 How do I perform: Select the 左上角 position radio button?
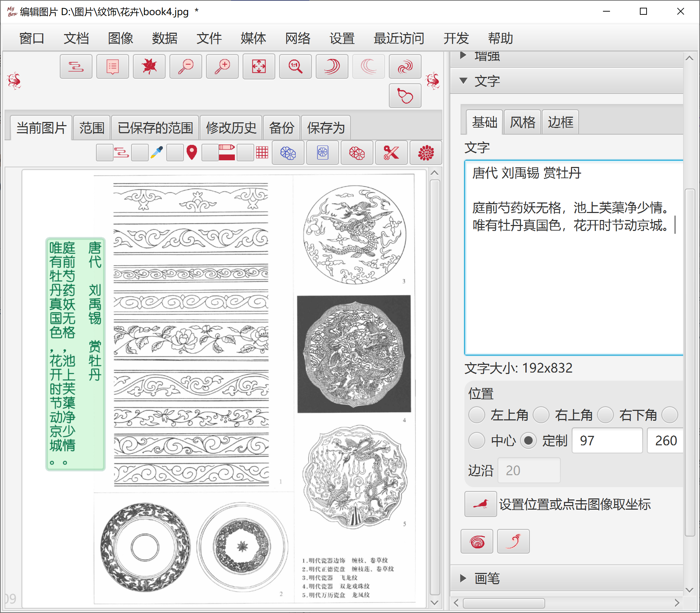tap(477, 415)
